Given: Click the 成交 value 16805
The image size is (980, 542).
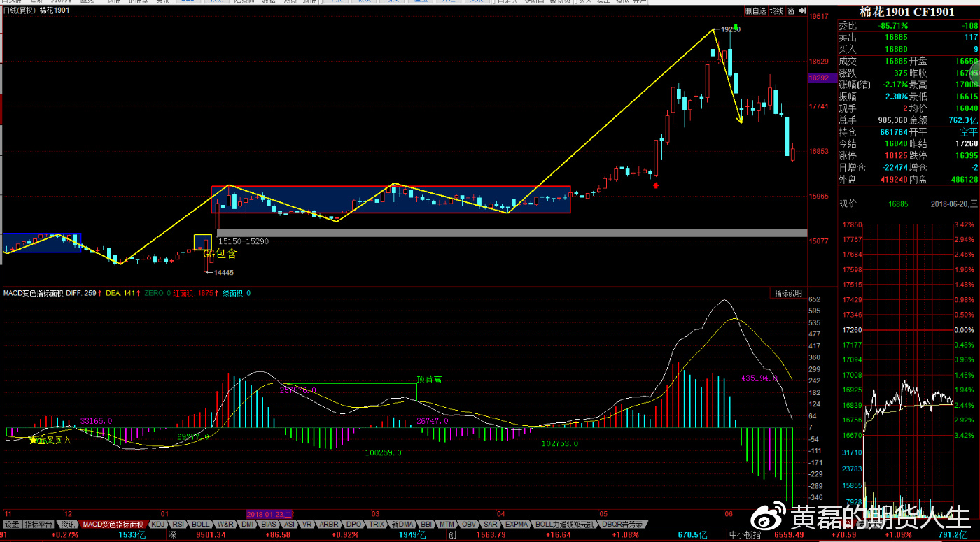Looking at the screenshot, I should pyautogui.click(x=897, y=61).
